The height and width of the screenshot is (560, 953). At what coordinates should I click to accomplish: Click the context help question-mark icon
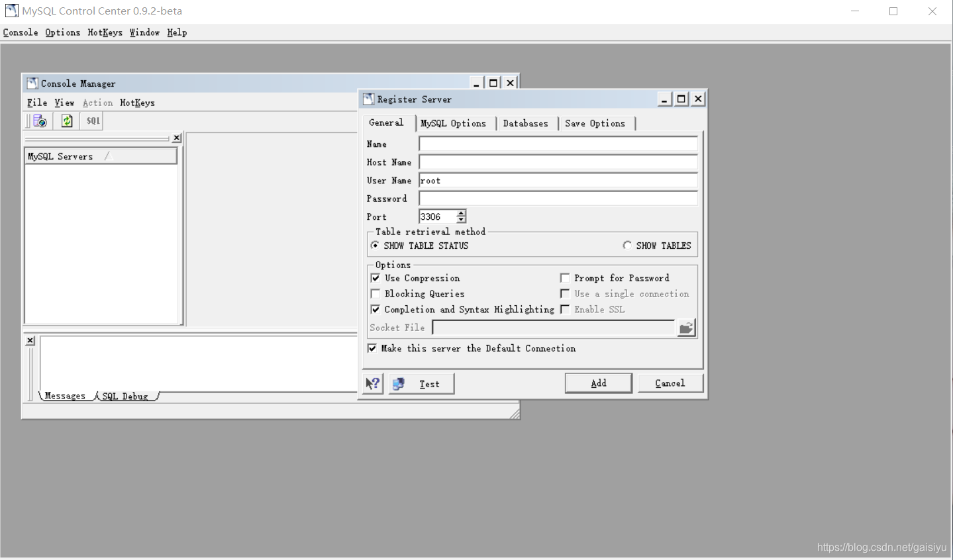pyautogui.click(x=373, y=383)
